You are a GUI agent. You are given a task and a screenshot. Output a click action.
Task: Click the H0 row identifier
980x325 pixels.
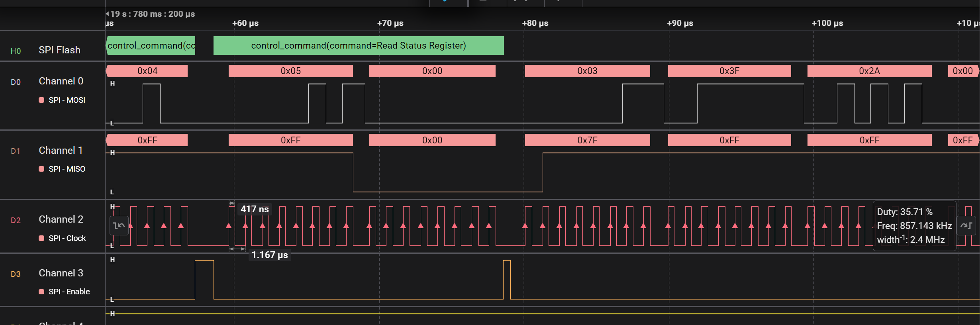(x=16, y=51)
